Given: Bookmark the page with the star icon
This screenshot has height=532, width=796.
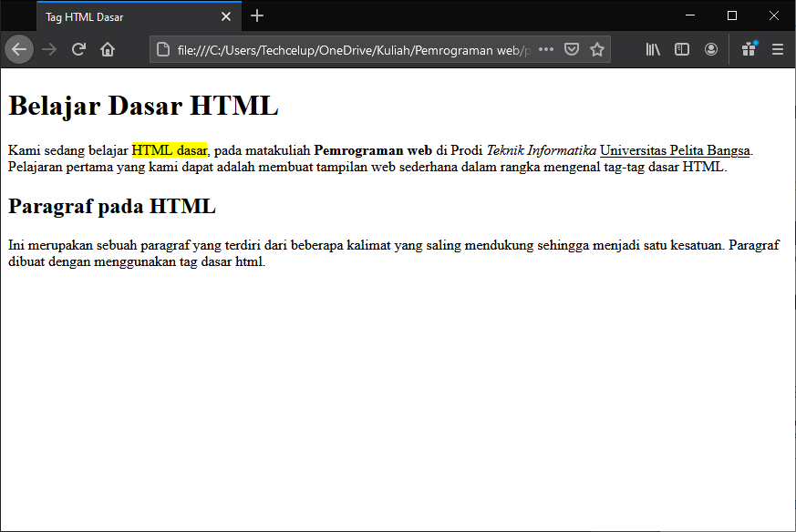Looking at the screenshot, I should point(596,49).
